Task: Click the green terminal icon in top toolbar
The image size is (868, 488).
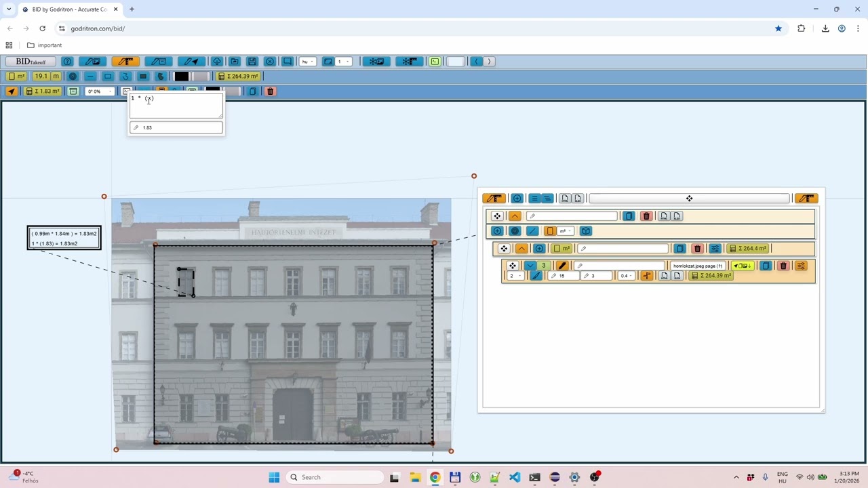Action: (435, 62)
